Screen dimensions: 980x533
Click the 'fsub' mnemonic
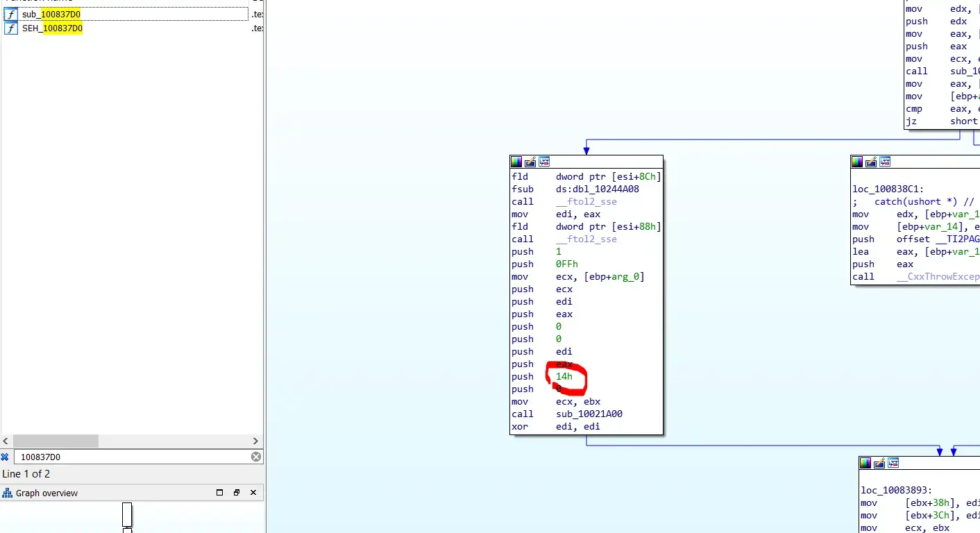[x=523, y=189]
